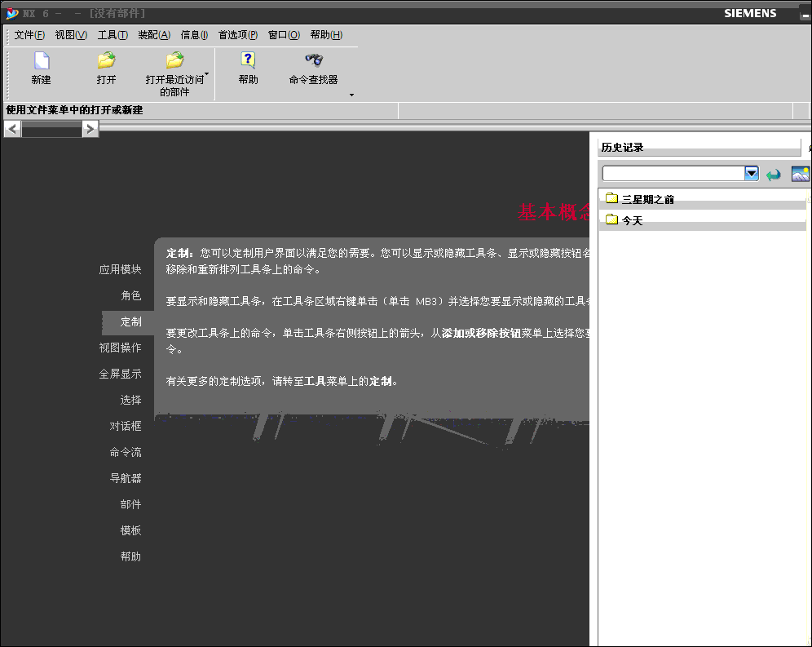
Task: Select the 全屏显示 topic link
Action: click(120, 374)
